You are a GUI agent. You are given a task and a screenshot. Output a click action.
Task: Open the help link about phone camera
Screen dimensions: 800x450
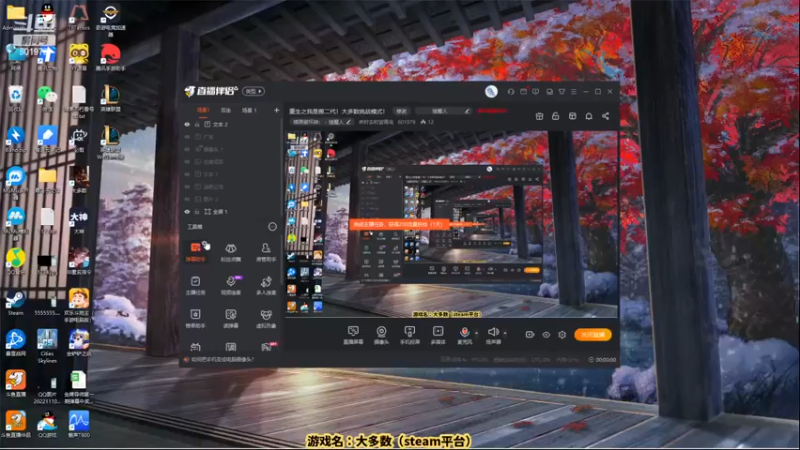[x=222, y=360]
